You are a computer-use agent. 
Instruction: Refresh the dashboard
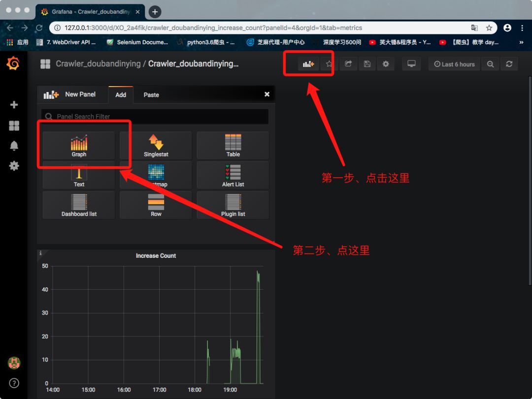509,64
